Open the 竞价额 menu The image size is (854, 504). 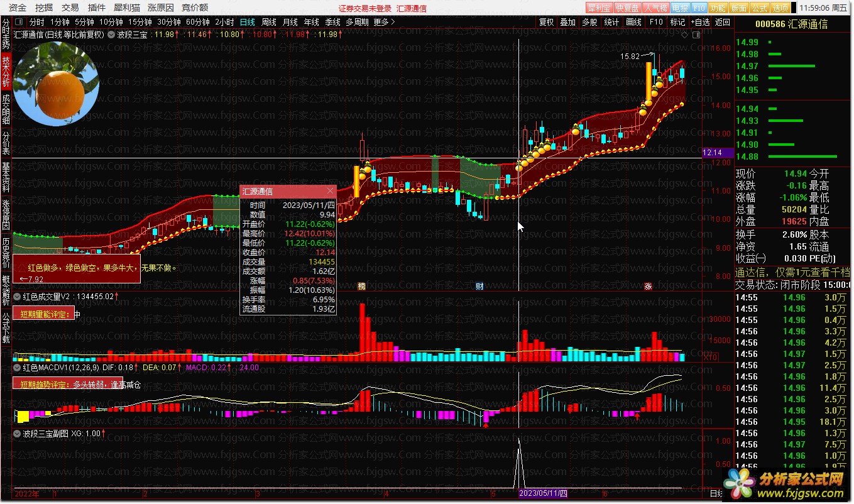[x=195, y=8]
